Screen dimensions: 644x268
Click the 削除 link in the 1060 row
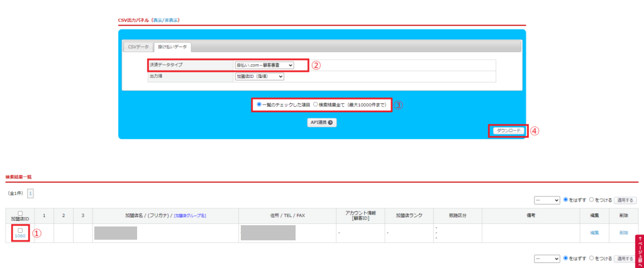624,233
